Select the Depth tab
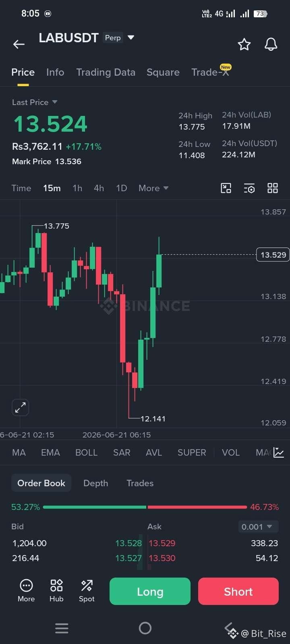Screen dimensions: 290x644 point(95,483)
